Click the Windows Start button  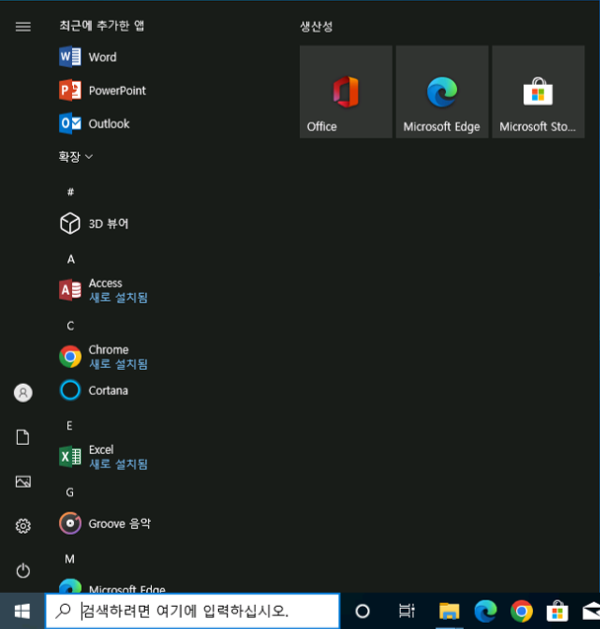[x=22, y=611]
